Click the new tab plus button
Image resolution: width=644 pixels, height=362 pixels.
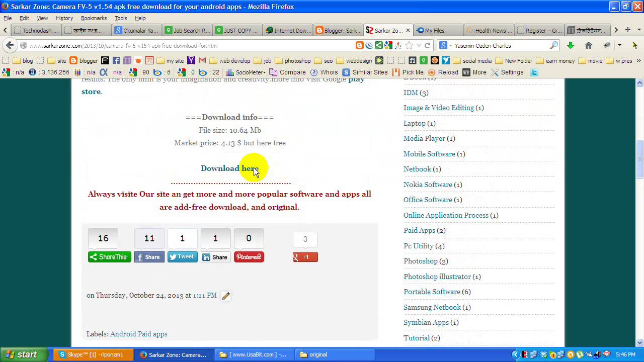click(x=627, y=30)
